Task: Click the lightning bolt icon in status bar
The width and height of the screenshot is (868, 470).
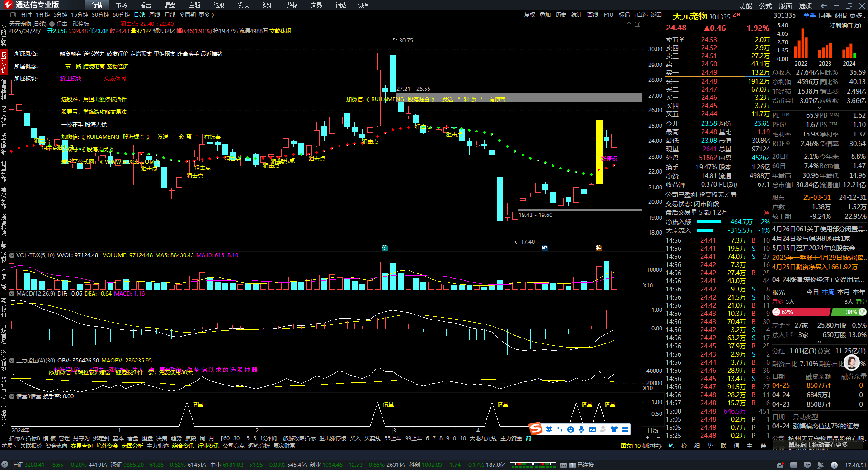Action: pyautogui.click(x=834, y=465)
